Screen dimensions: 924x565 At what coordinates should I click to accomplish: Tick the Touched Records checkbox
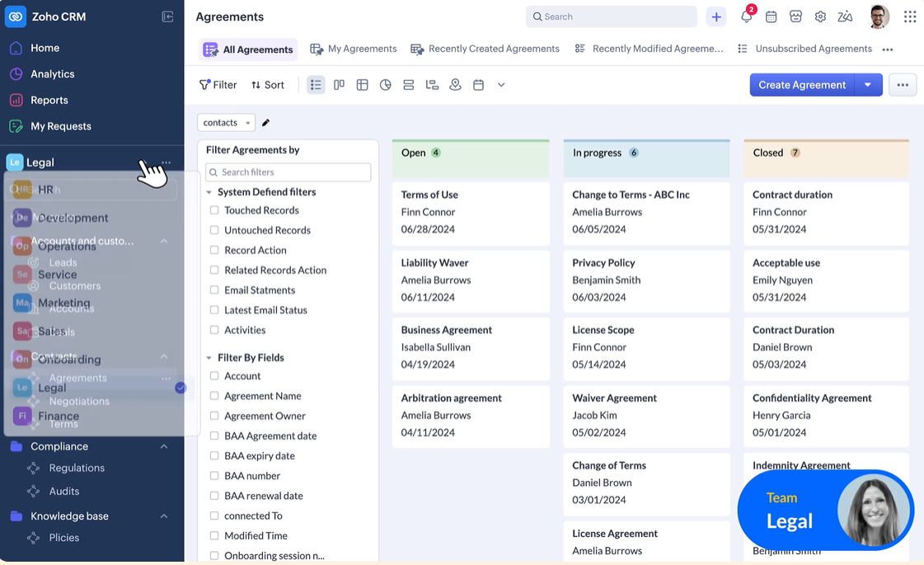(214, 210)
